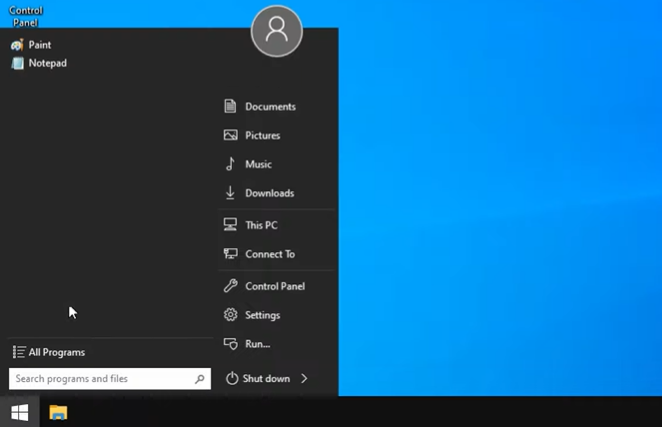Open the Pictures folder
Viewport: 662px width, 427px height.
tap(252, 135)
